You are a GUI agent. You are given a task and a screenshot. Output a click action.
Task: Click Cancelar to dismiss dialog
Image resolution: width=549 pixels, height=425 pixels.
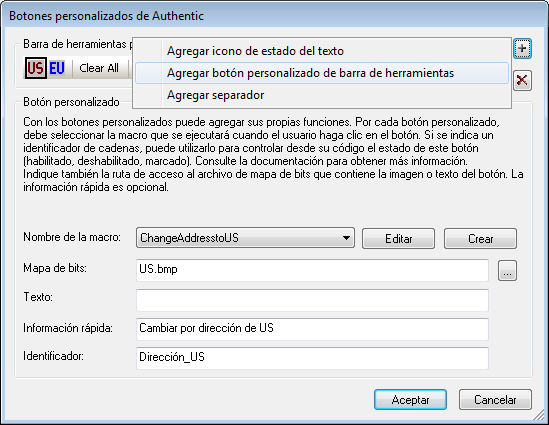[x=495, y=399]
